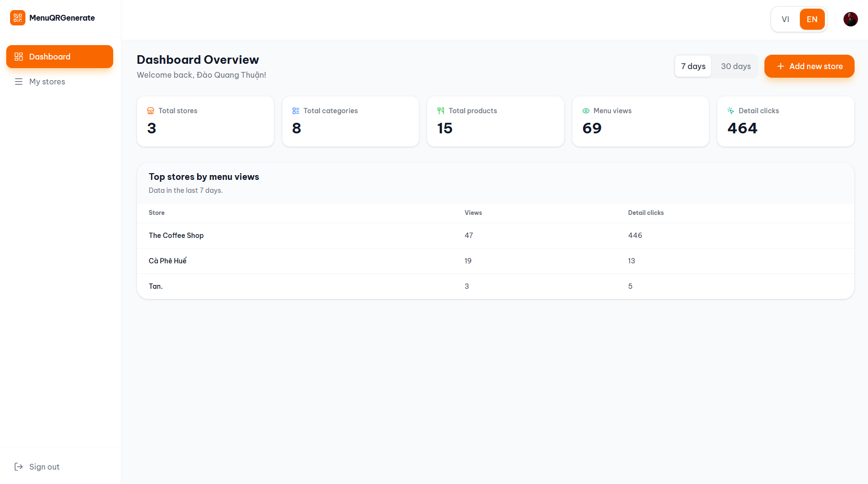The width and height of the screenshot is (868, 484).
Task: Click 'Data in the last 7 days.' text
Action: (186, 190)
